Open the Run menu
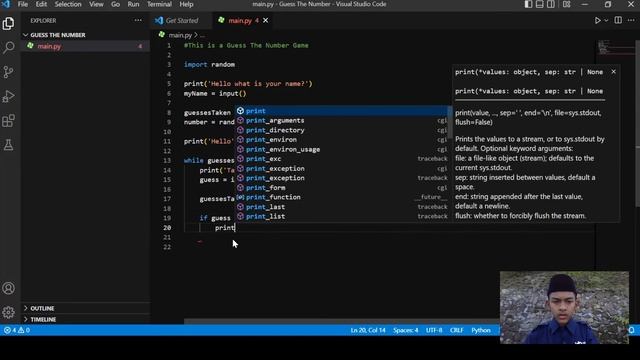This screenshot has width=640, height=360. tap(133, 4)
